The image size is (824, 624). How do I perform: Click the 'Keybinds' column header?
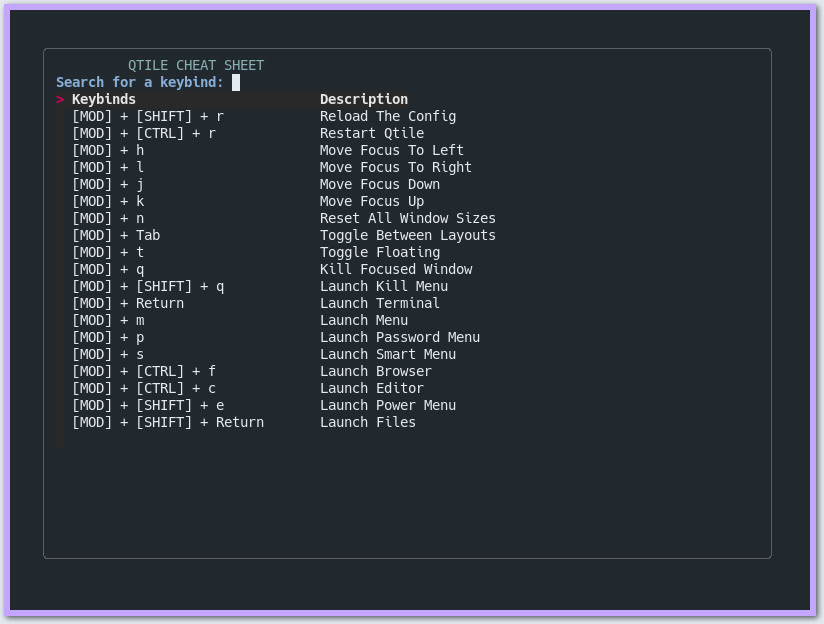(104, 99)
